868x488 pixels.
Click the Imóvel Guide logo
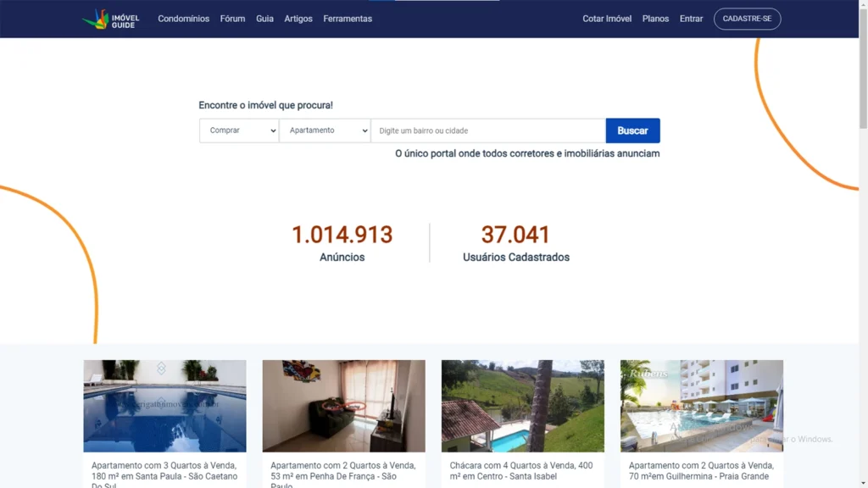111,19
